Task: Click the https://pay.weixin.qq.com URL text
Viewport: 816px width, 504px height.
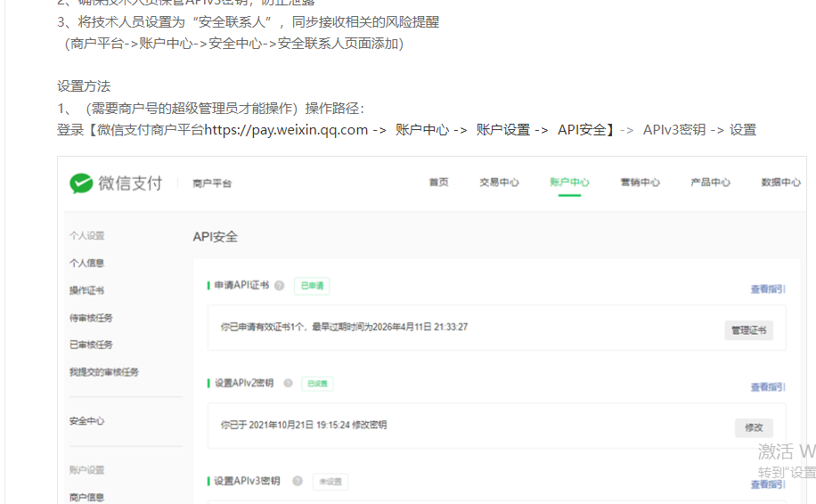Action: 286,130
